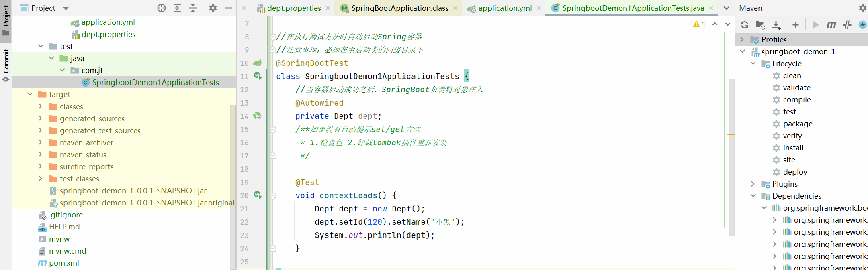Expand the surefire-reports folder

40,166
